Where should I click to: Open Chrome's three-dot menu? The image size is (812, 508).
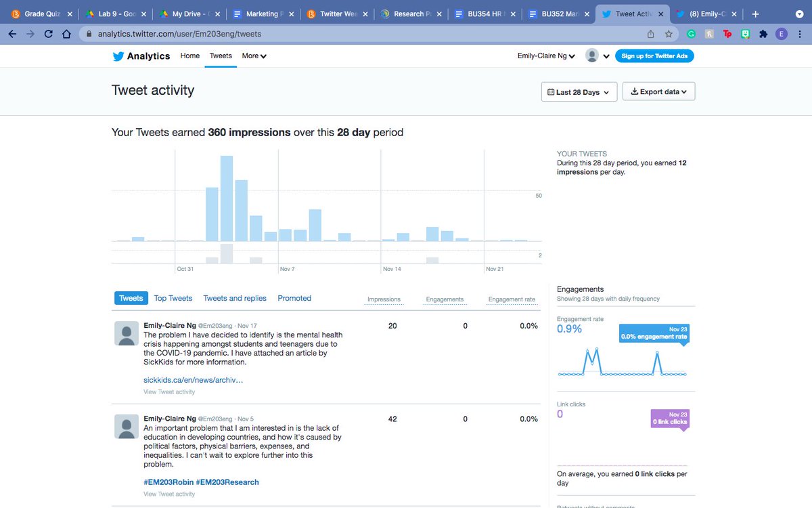click(x=800, y=34)
